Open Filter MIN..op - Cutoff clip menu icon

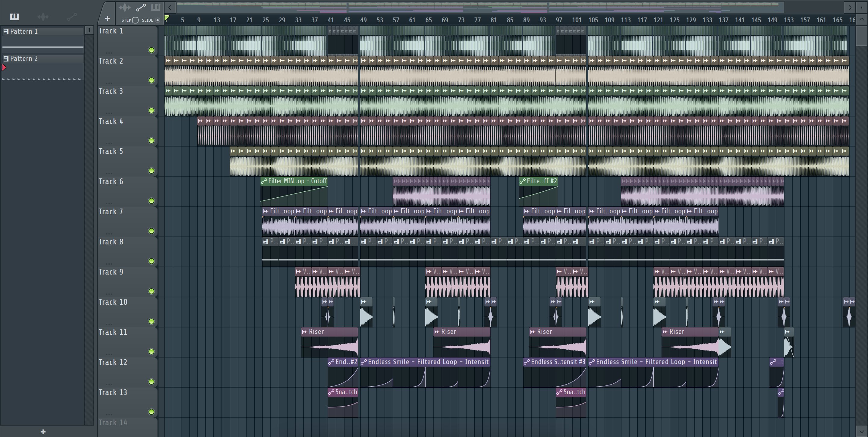(264, 181)
